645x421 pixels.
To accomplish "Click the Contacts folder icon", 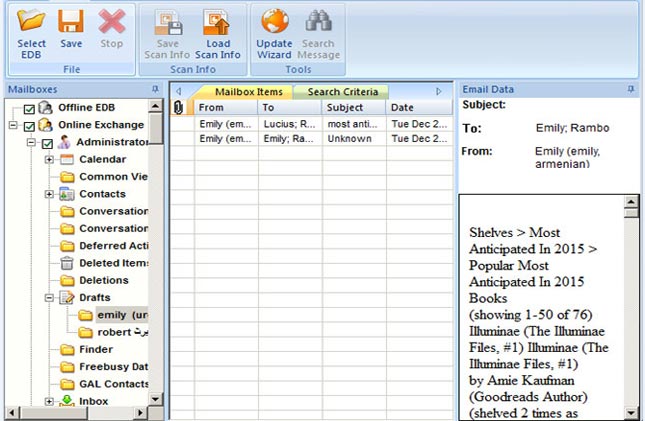I will coord(67,194).
